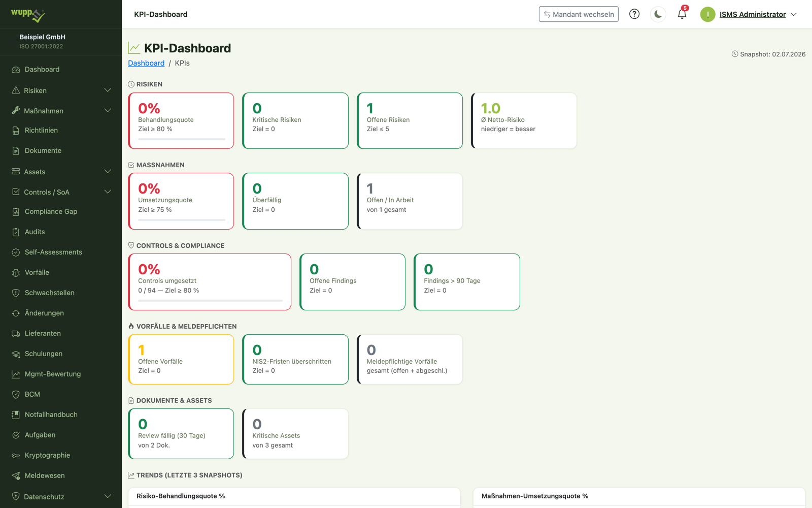Image resolution: width=812 pixels, height=508 pixels.
Task: Expand the Maßnahmen sidebar submenu chevron
Action: click(108, 111)
